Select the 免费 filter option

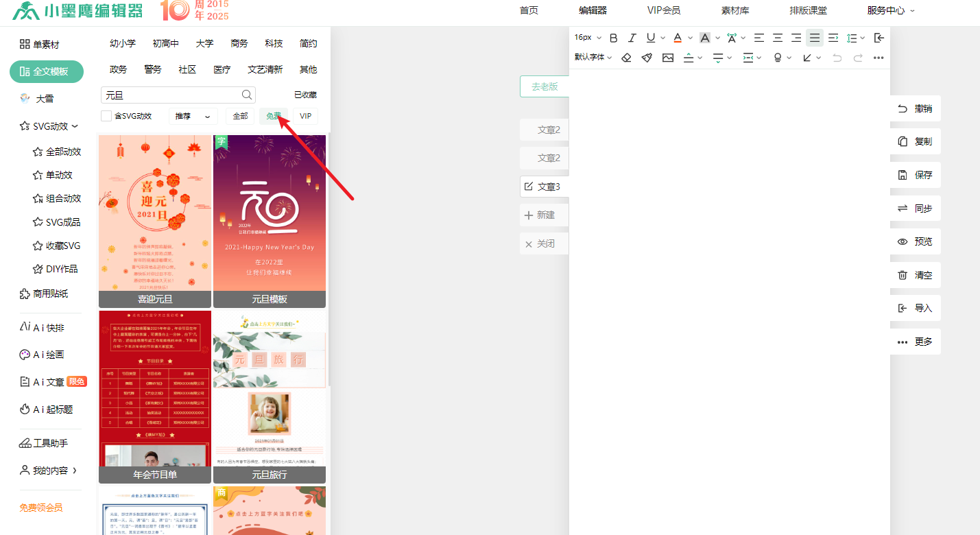point(274,116)
